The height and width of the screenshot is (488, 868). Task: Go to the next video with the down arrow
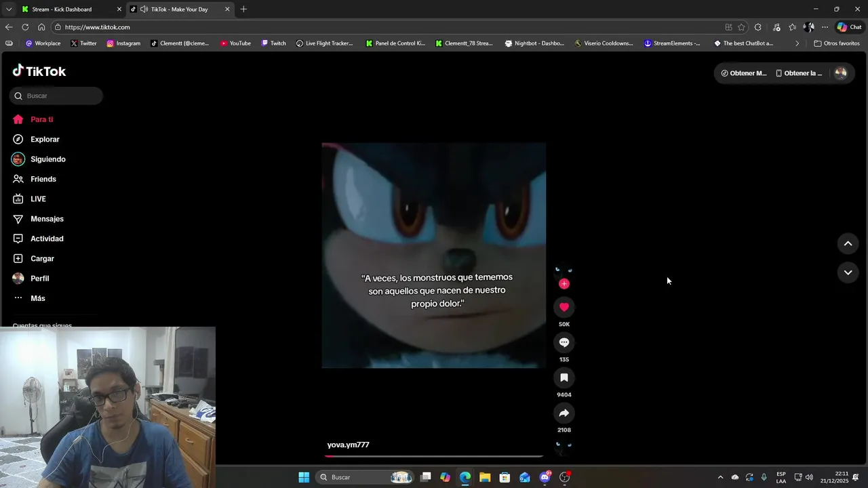[x=848, y=272]
